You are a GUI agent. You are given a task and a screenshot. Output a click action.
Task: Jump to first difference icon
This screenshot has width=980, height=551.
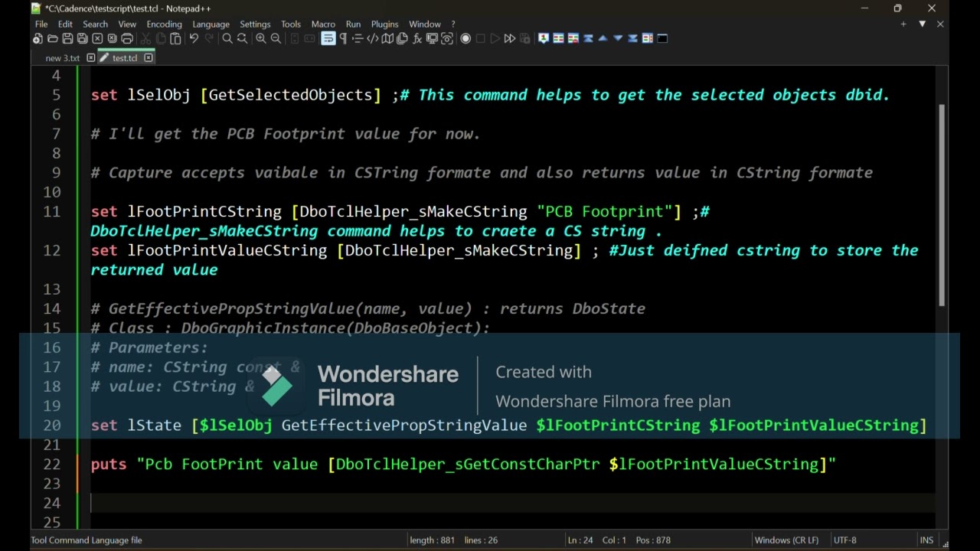tap(588, 38)
